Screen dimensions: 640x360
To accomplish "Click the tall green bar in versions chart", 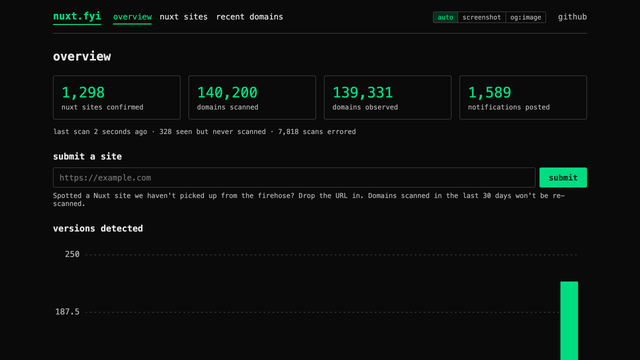I will [x=569, y=321].
